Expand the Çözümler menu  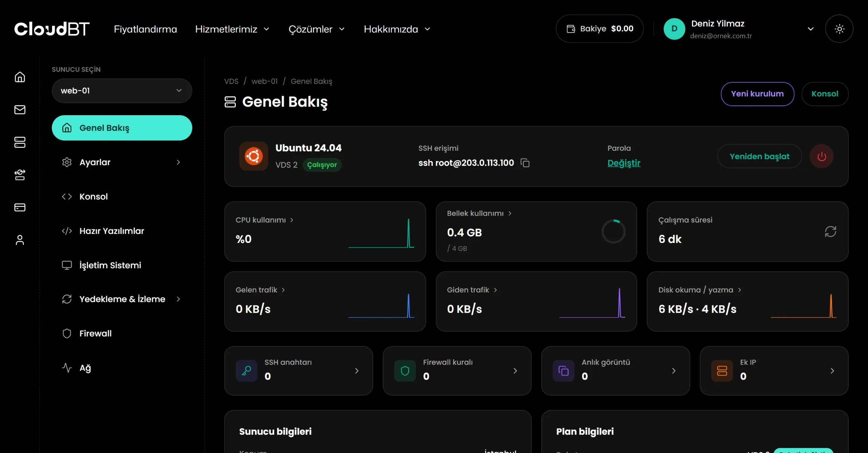tap(317, 29)
